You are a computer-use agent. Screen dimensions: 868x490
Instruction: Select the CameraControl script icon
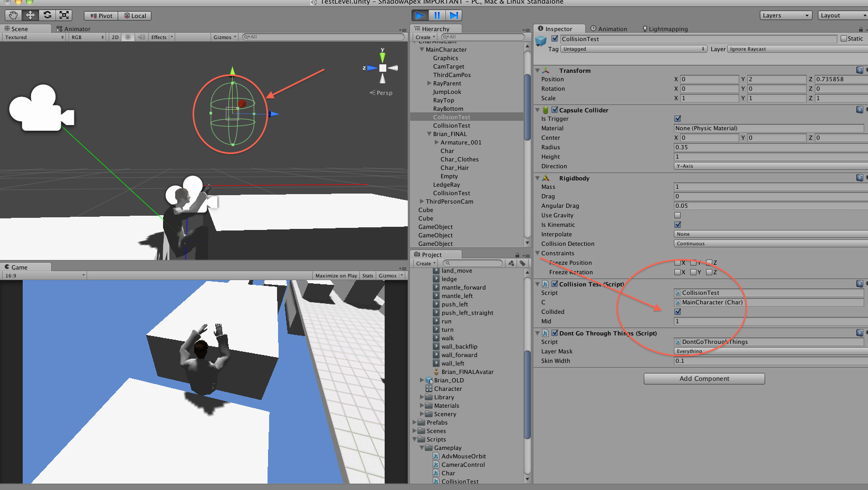(x=436, y=465)
